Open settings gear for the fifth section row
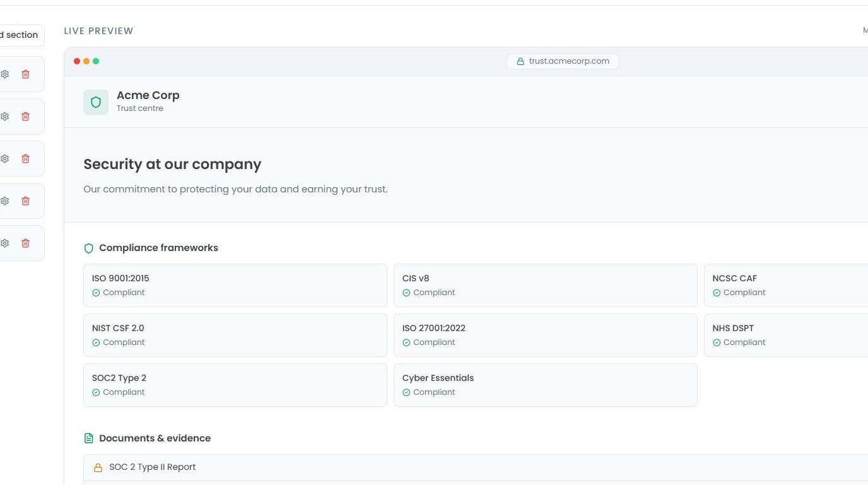This screenshot has width=868, height=485. pos(5,243)
